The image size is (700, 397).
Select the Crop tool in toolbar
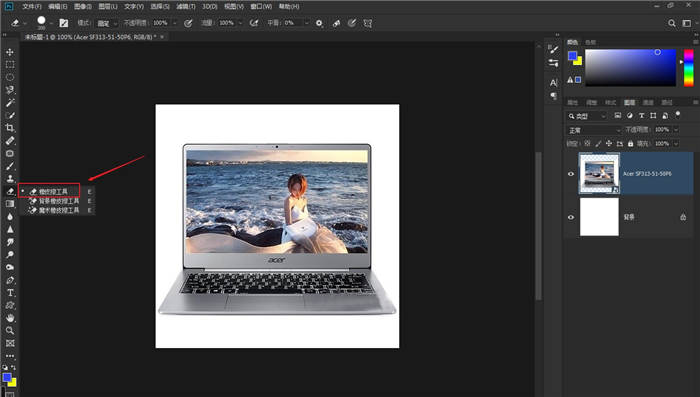click(10, 128)
